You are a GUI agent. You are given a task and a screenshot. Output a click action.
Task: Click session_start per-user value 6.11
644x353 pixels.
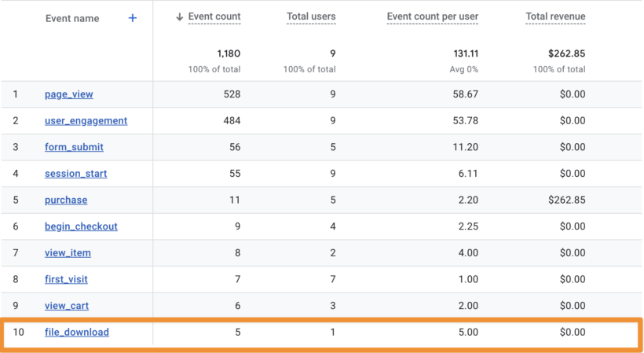pos(468,174)
